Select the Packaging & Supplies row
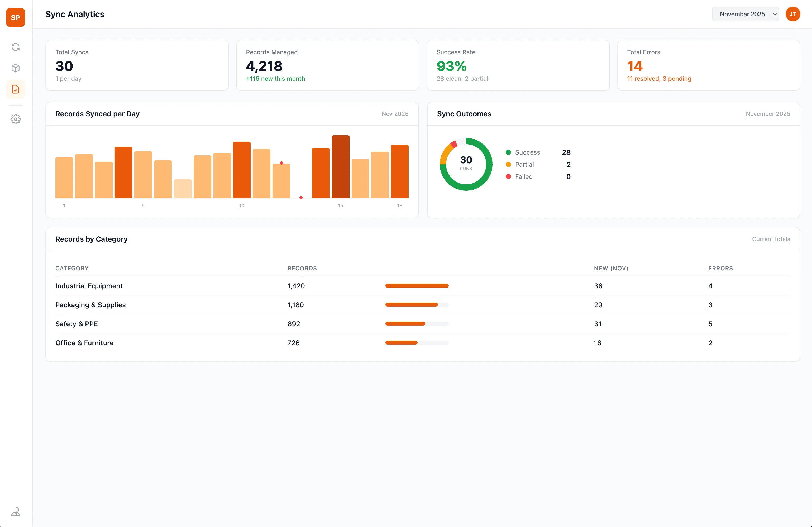 click(423, 305)
